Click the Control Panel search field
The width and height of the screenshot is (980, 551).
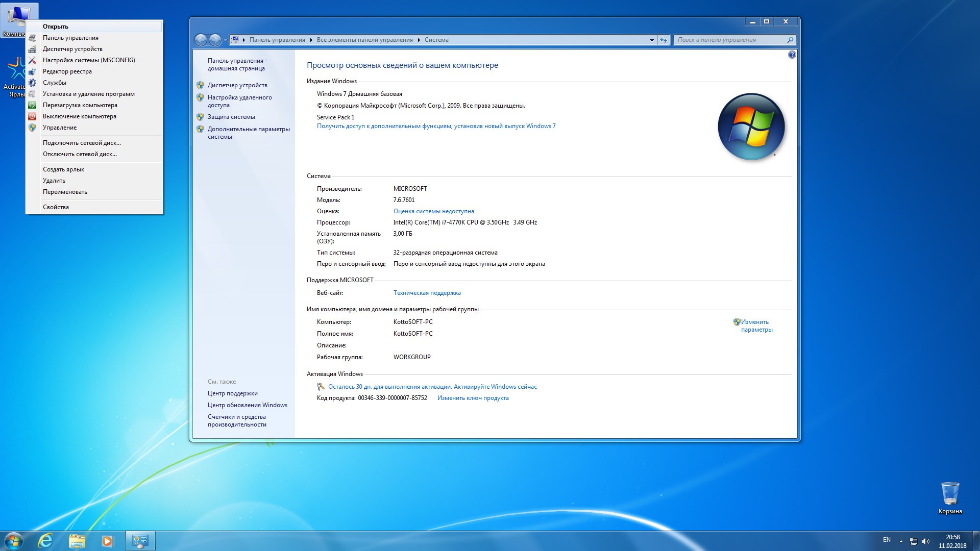click(730, 40)
